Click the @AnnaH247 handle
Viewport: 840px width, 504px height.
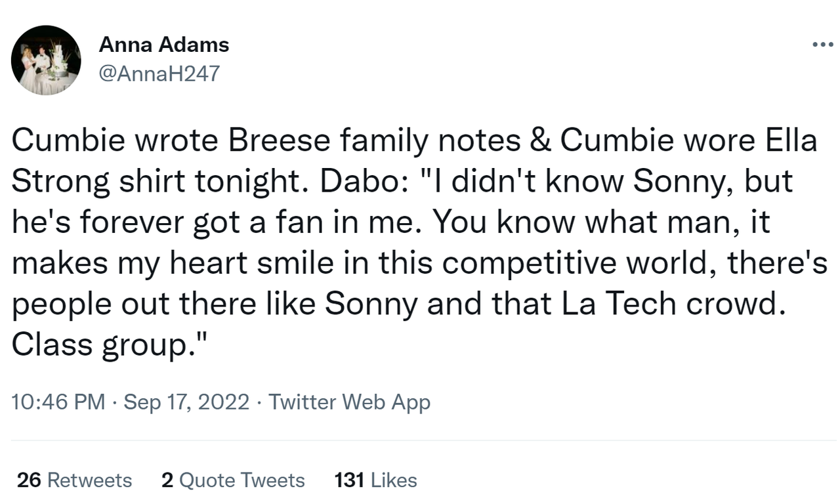point(159,73)
